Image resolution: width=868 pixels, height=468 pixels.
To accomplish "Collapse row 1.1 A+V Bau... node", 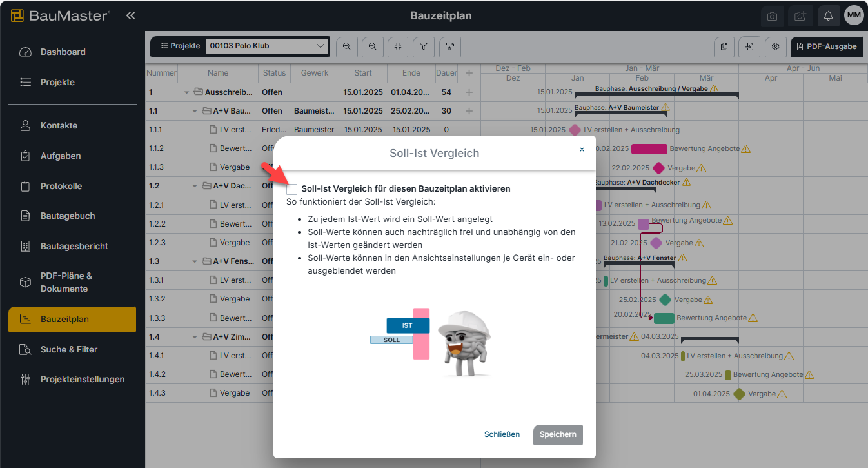I will pyautogui.click(x=195, y=111).
